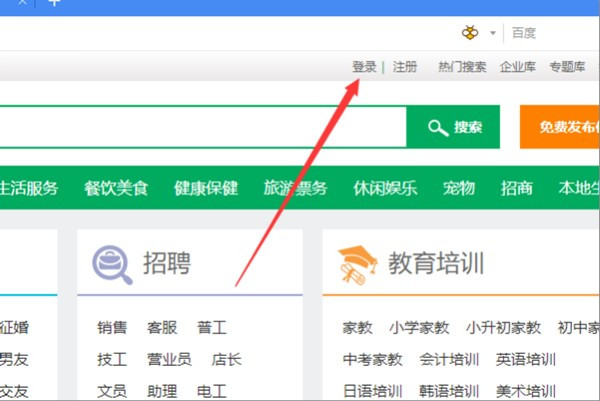
Task: Click the orange 免费发布 button
Action: (x=560, y=127)
